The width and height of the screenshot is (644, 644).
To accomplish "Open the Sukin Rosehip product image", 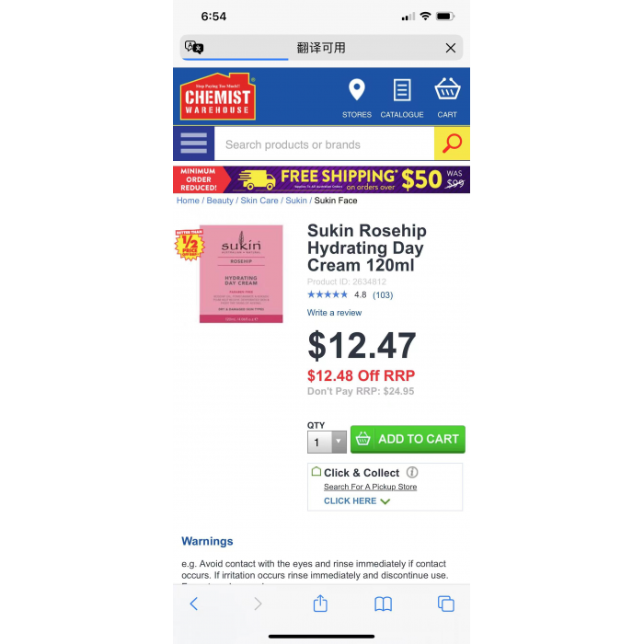I will [241, 273].
